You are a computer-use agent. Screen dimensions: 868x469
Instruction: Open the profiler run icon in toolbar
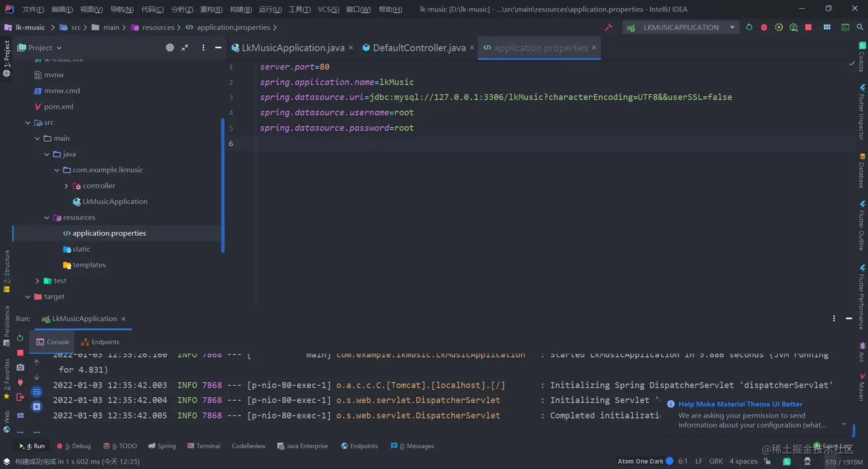pos(793,27)
